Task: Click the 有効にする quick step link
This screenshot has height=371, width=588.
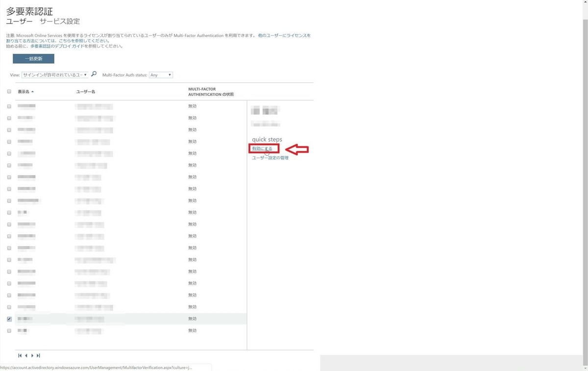Action: tap(262, 148)
